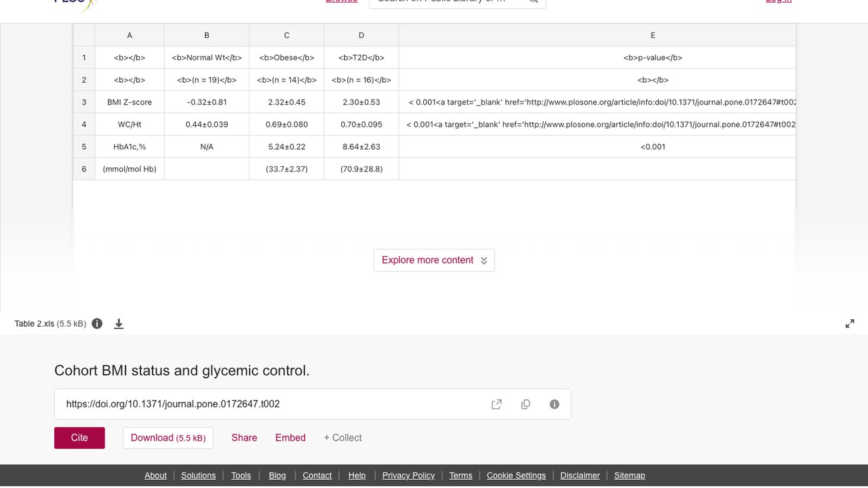
Task: Open the Help footer link
Action: [x=357, y=476]
